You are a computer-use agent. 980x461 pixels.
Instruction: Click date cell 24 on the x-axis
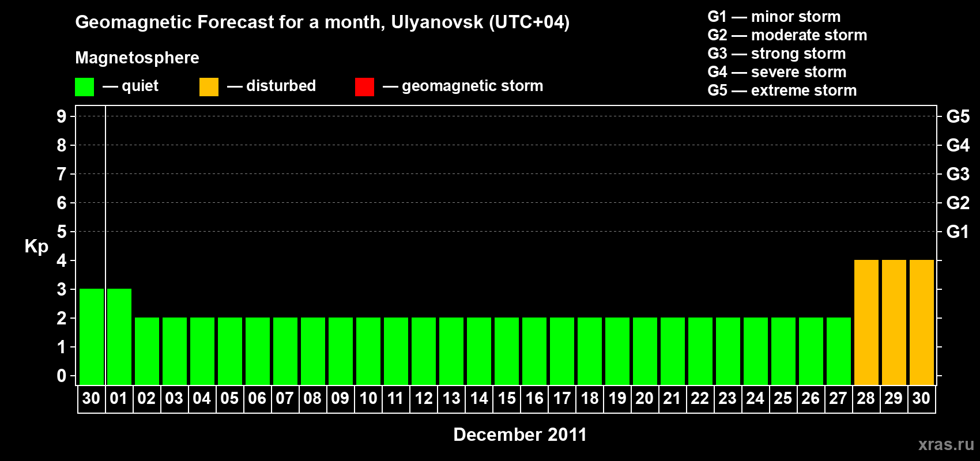[755, 399]
